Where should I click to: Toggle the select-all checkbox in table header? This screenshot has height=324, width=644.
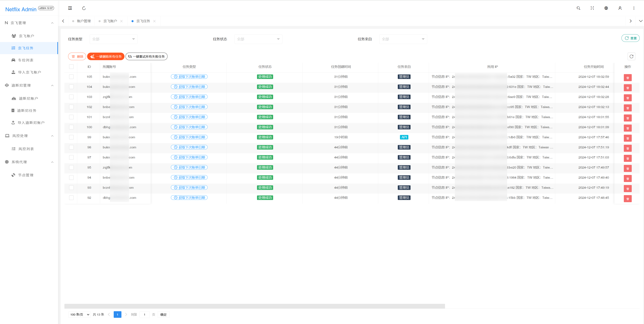(71, 67)
